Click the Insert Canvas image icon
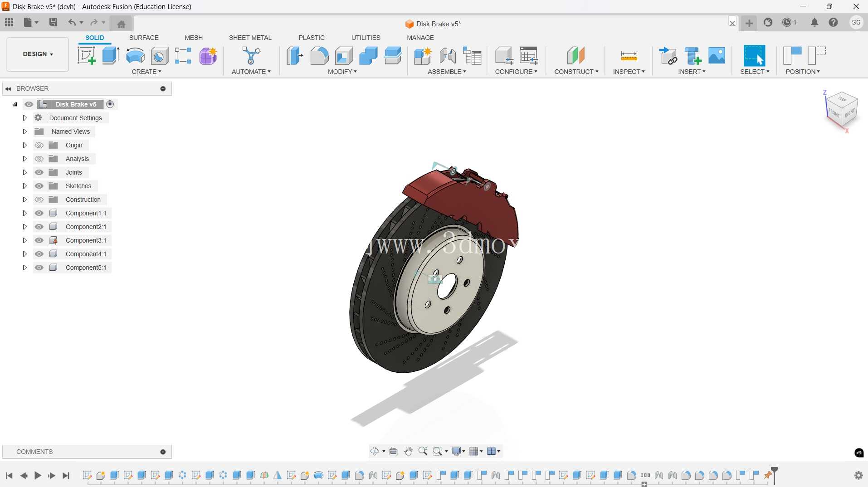This screenshot has width=868, height=487. pos(717,56)
